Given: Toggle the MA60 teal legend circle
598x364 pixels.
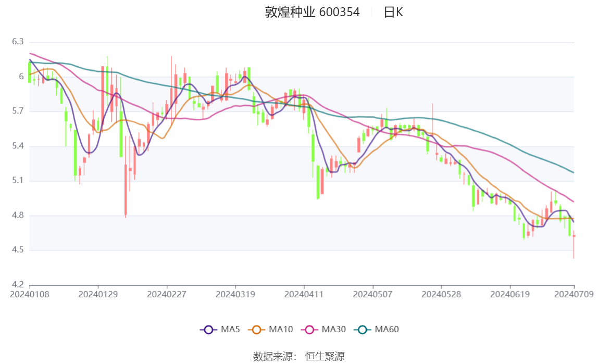Looking at the screenshot, I should pyautogui.click(x=363, y=330).
